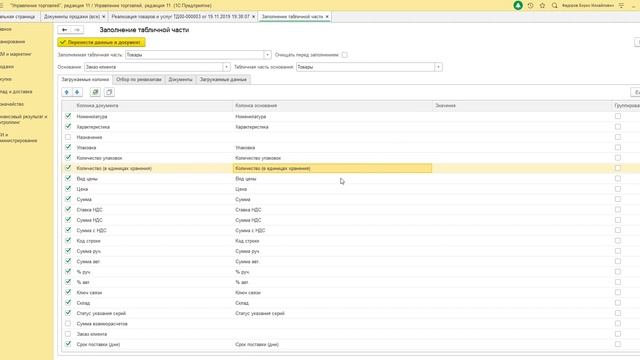The height and width of the screenshot is (360, 640).
Task: Switch to the 'Отбор по реквизитам' tab
Action: coord(139,80)
